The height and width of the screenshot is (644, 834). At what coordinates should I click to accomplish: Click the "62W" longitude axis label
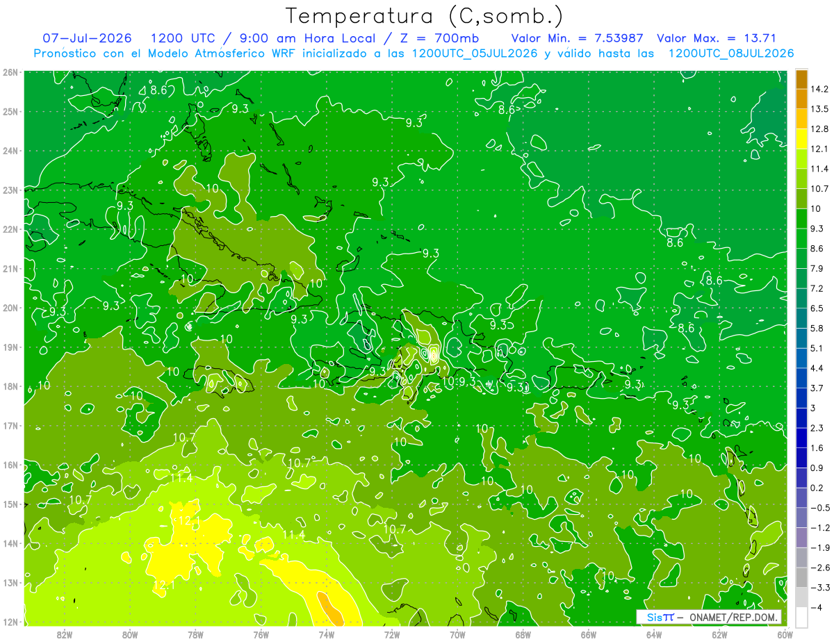[719, 634]
